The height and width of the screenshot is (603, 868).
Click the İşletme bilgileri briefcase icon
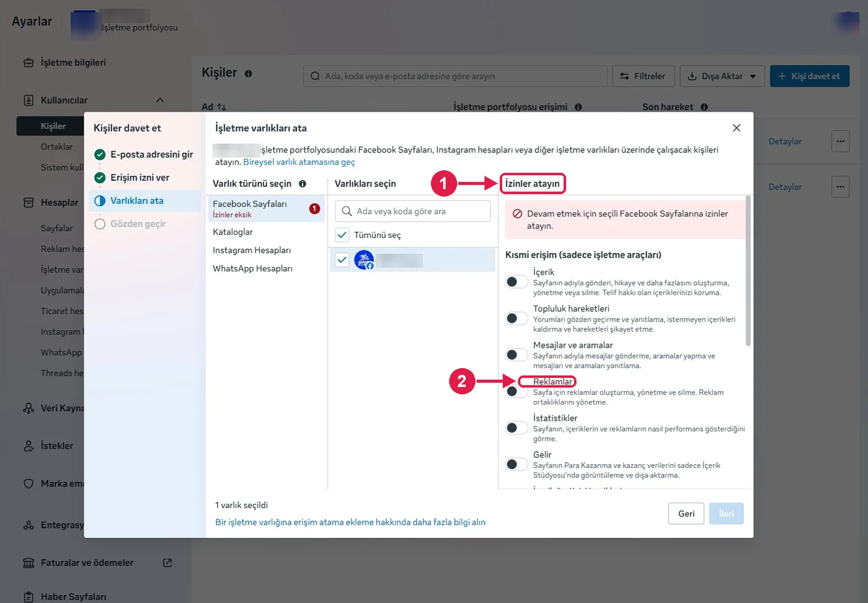(x=29, y=63)
